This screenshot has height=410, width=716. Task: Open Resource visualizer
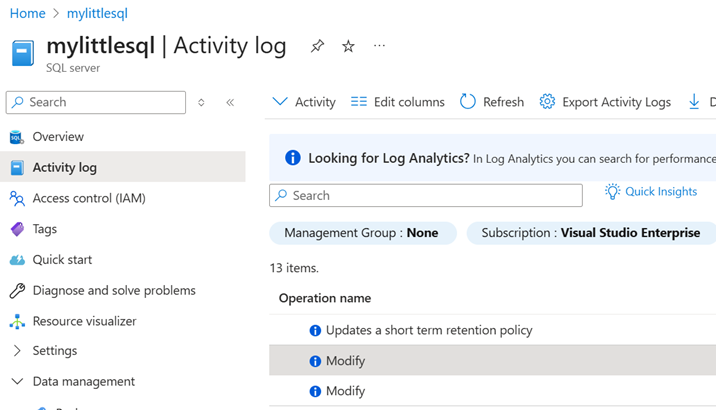click(x=84, y=321)
